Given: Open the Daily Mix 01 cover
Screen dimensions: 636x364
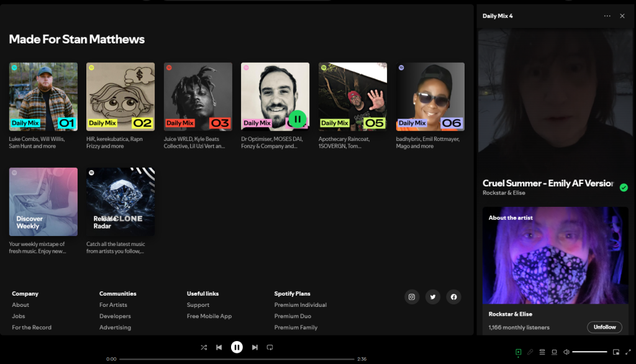Looking at the screenshot, I should pos(43,96).
